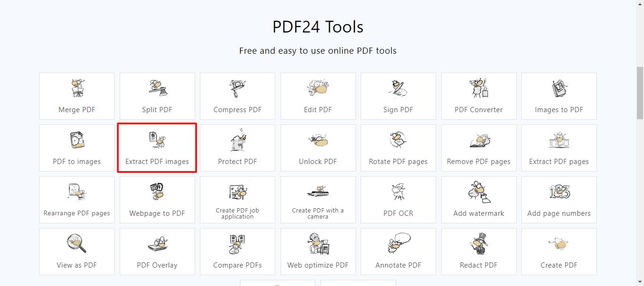Launch the Compare PDFs tool

click(x=237, y=252)
